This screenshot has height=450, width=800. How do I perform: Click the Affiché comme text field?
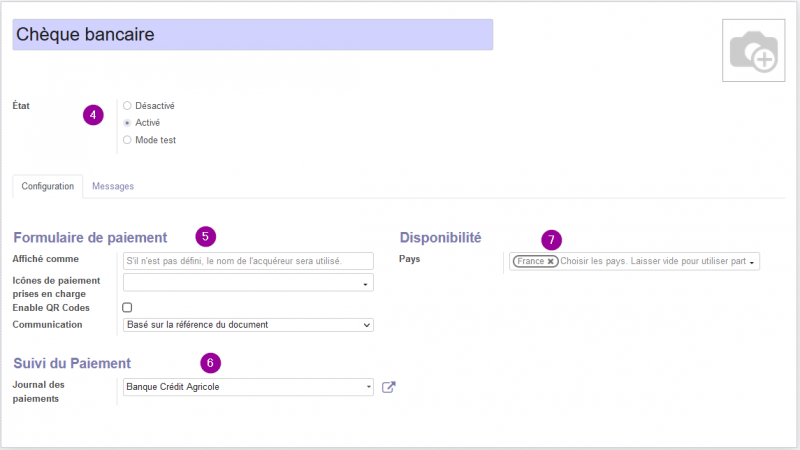(x=248, y=261)
